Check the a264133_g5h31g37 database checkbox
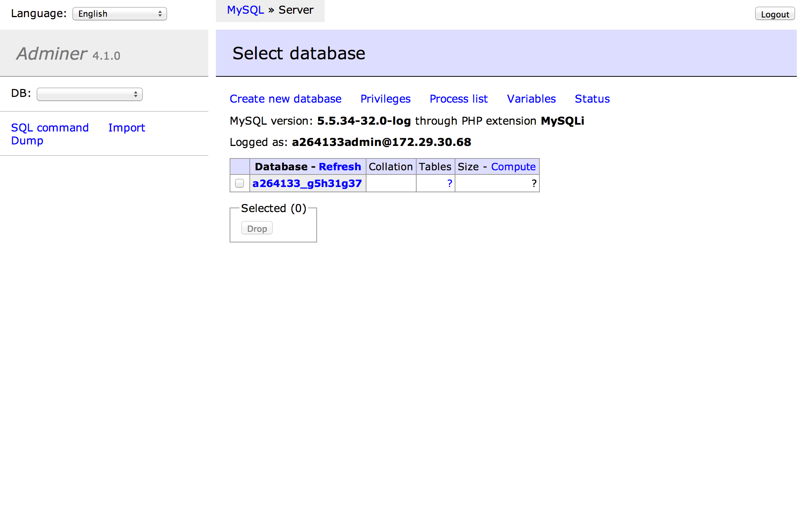 pyautogui.click(x=239, y=184)
